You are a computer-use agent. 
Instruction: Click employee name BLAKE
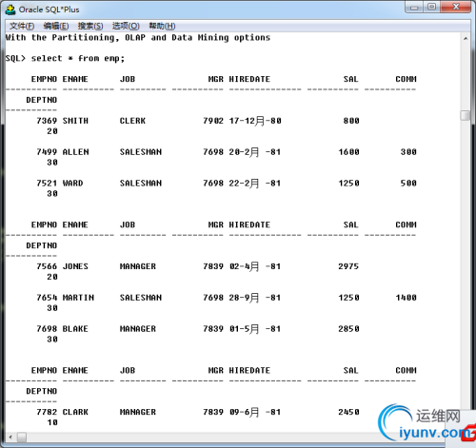pyautogui.click(x=75, y=329)
